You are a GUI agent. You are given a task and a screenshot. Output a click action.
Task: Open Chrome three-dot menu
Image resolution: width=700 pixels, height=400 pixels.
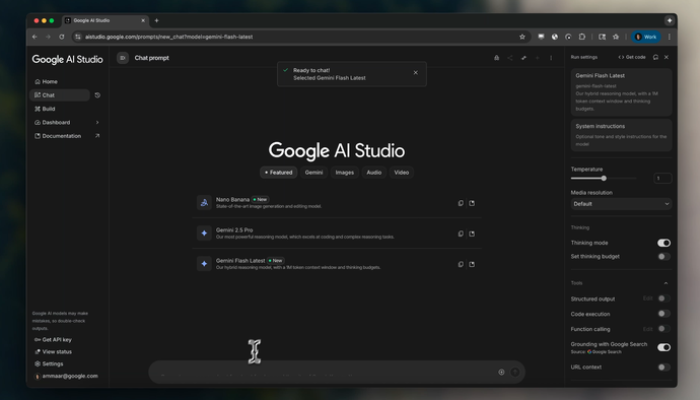[x=669, y=37]
